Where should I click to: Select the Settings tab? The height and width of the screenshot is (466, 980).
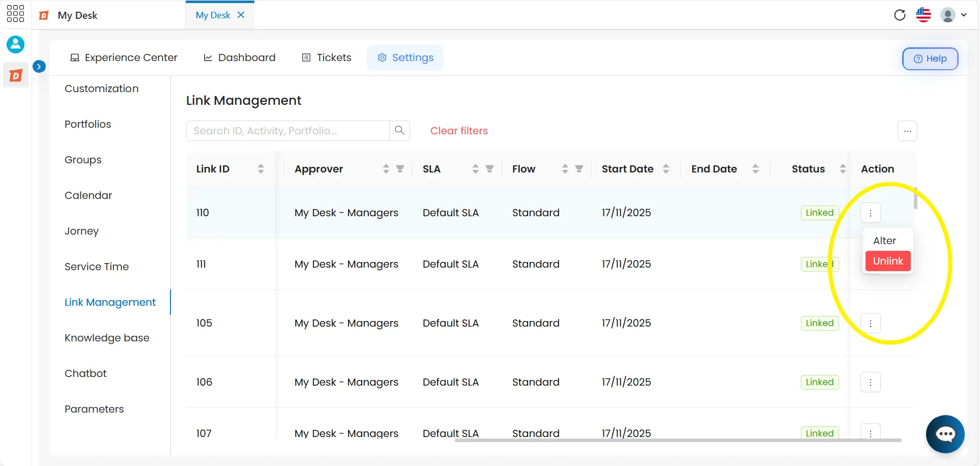point(406,57)
